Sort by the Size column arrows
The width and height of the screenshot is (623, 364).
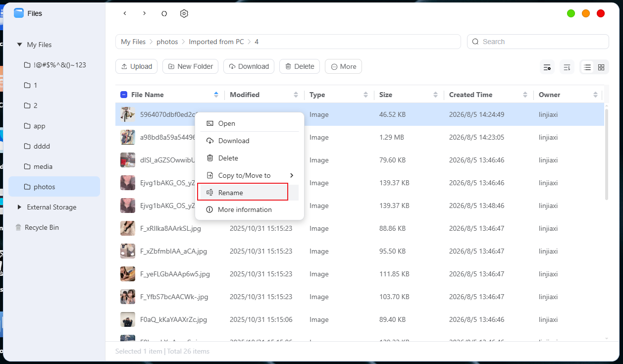tap(435, 95)
